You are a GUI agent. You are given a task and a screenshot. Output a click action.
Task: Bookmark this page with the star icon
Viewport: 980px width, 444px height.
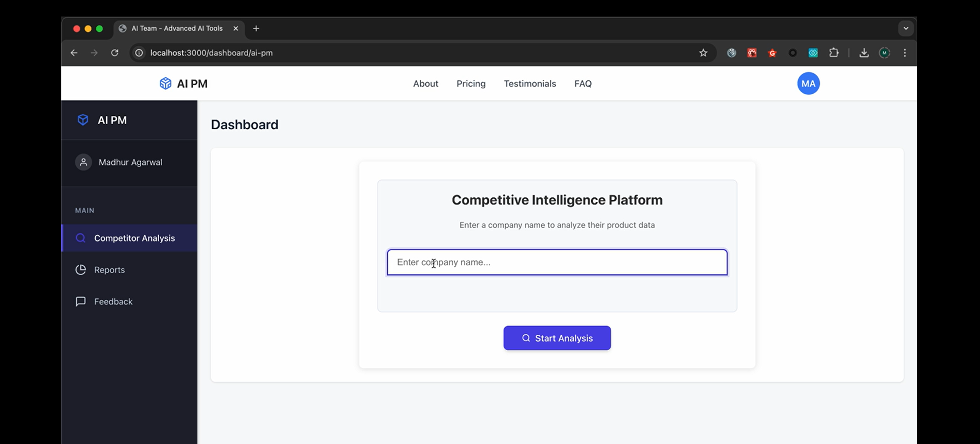[x=703, y=53]
